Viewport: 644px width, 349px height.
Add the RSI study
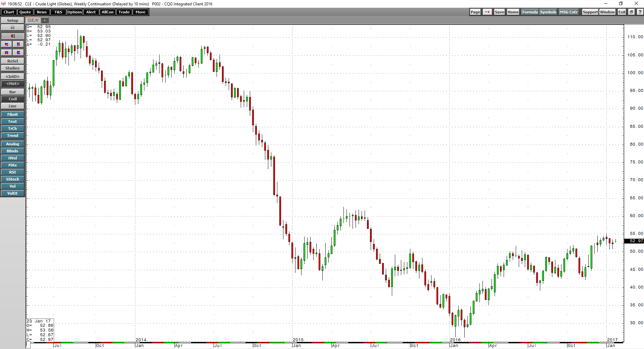pos(12,172)
